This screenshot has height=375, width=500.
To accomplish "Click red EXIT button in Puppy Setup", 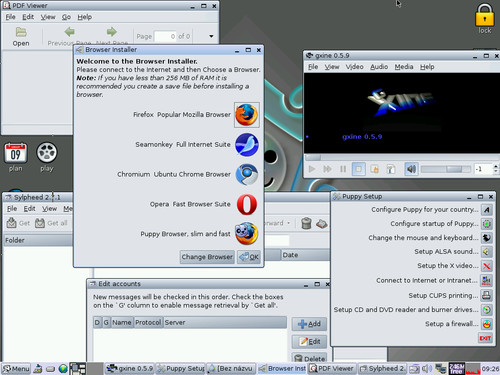I will [x=485, y=338].
